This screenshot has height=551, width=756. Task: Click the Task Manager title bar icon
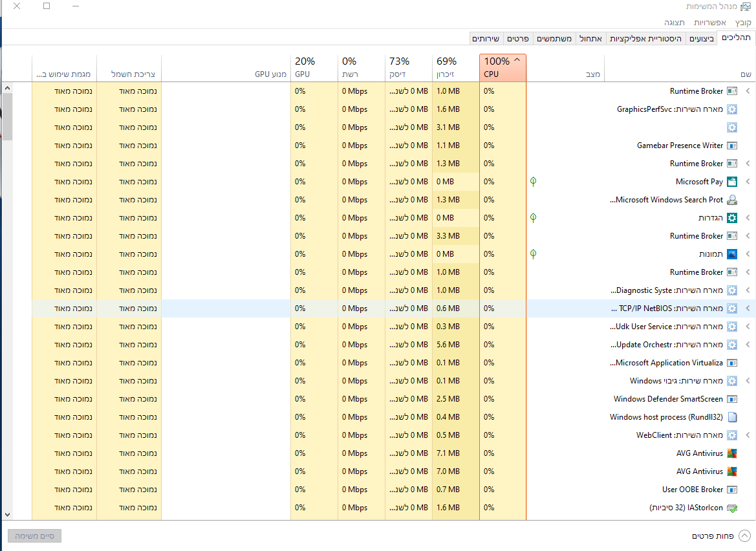click(x=746, y=6)
